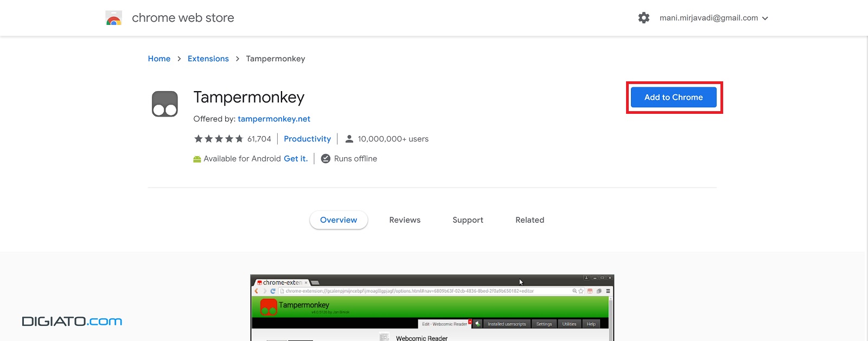
Task: Click the Runs offline label
Action: (355, 159)
